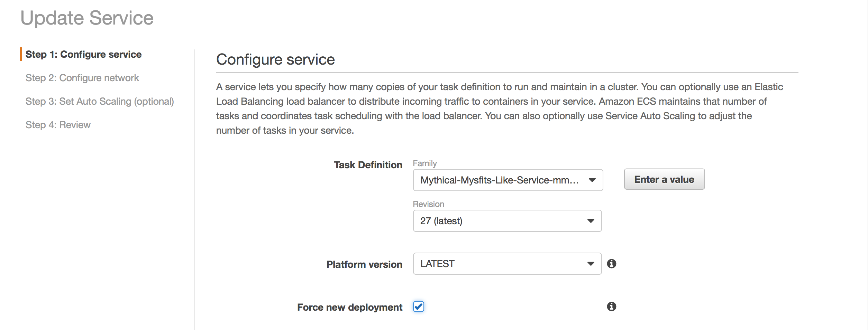This screenshot has width=868, height=330.
Task: Open the Task Definition Family dropdown
Action: pyautogui.click(x=508, y=180)
